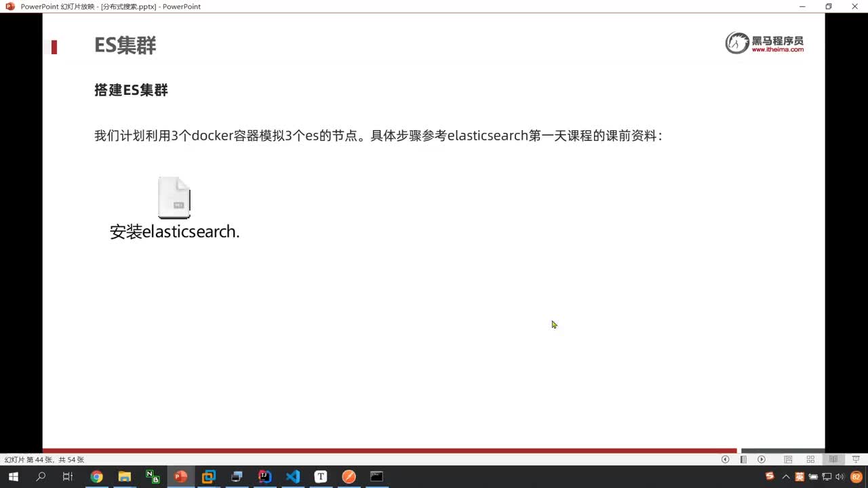
Task: Open Windows taskbar search
Action: pyautogui.click(x=41, y=476)
